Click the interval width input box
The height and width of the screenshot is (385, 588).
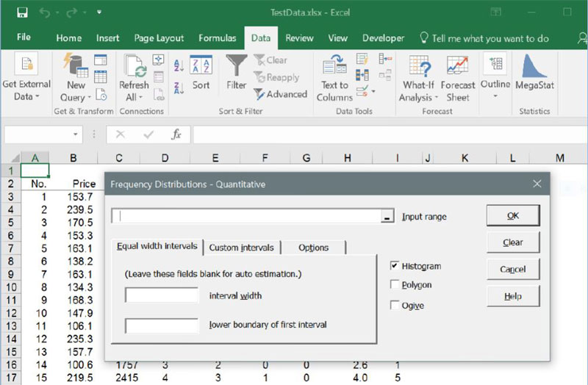[162, 295]
